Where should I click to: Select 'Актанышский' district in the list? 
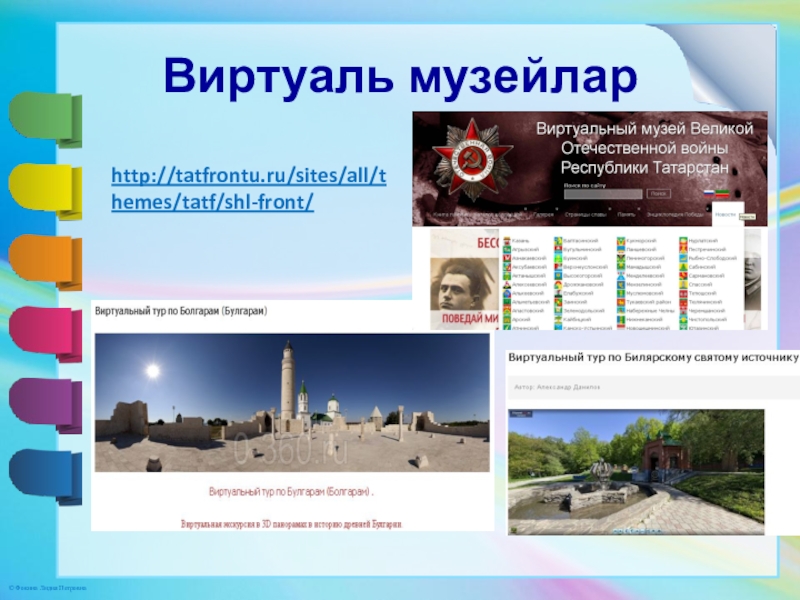point(529,276)
